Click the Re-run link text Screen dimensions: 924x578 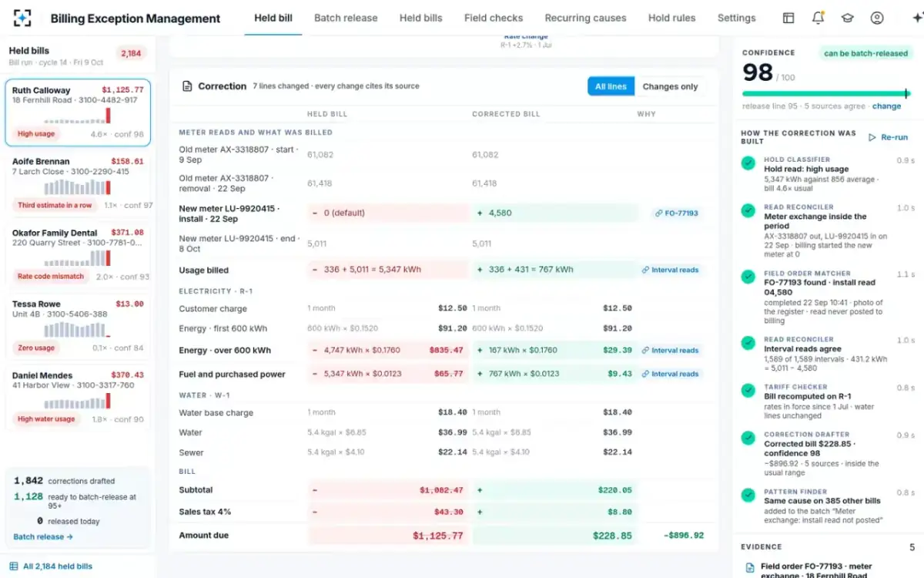point(894,137)
